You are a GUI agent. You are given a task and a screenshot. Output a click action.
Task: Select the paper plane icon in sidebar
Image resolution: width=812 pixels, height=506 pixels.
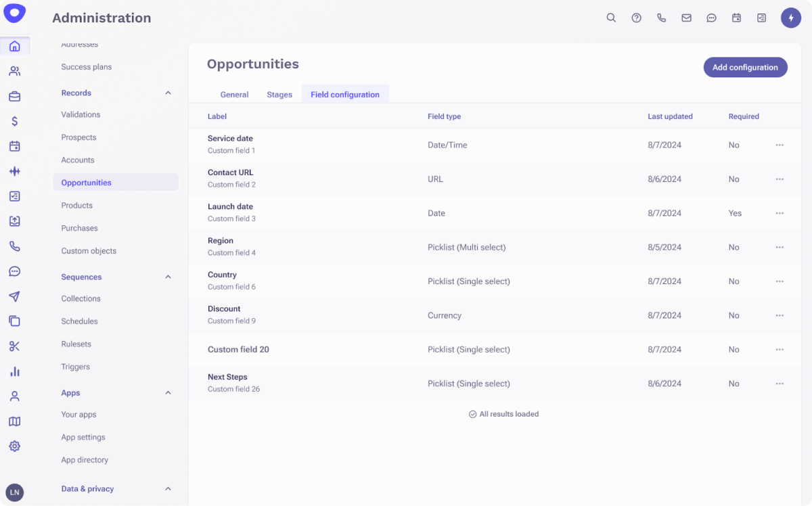coord(14,296)
